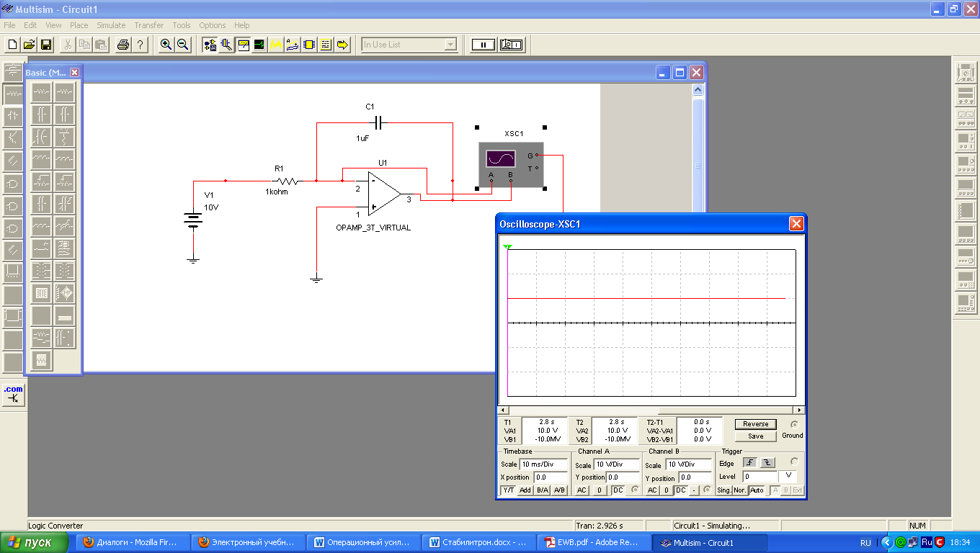
Task: Click the yellow chip VHDL/Verilog icon
Action: point(309,45)
